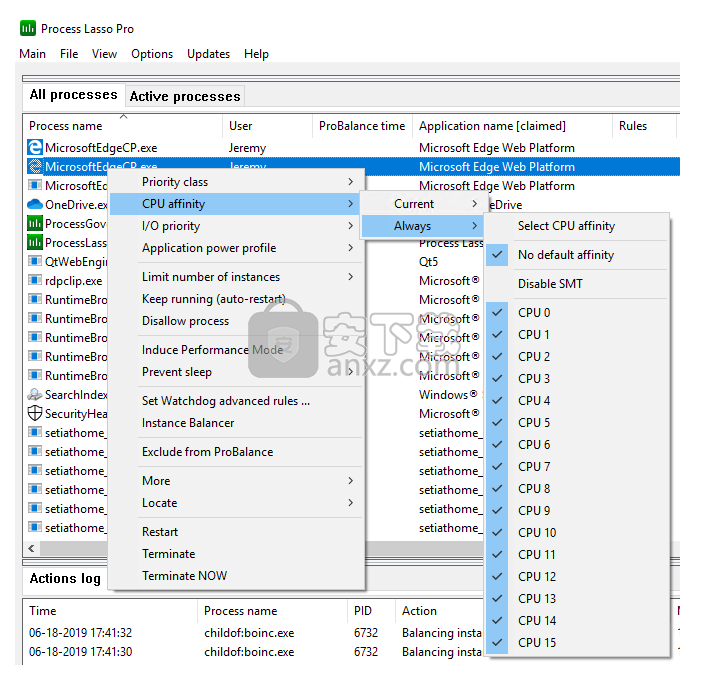Sort by User column header

click(267, 126)
